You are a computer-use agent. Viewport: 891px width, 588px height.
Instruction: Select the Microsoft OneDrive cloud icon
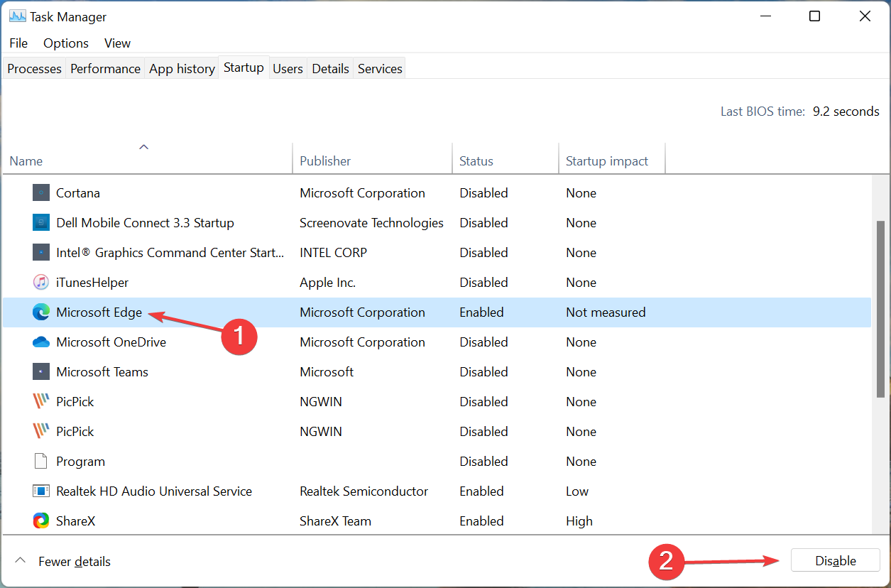click(40, 342)
